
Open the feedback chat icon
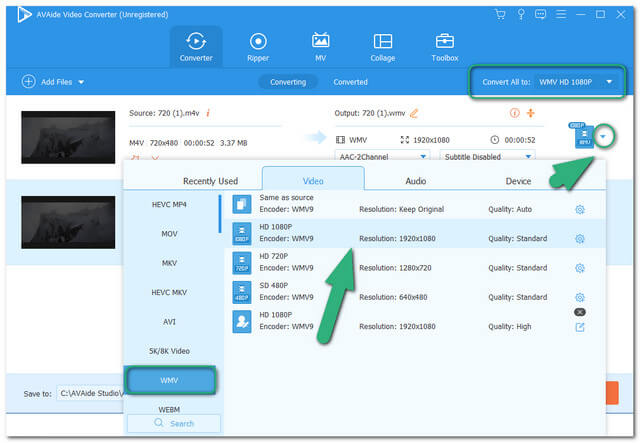[x=540, y=15]
